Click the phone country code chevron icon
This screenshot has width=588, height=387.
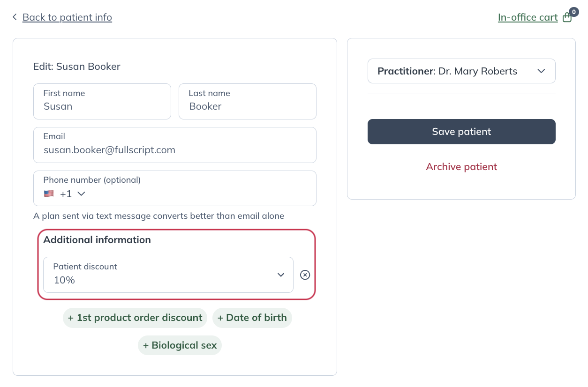80,193
